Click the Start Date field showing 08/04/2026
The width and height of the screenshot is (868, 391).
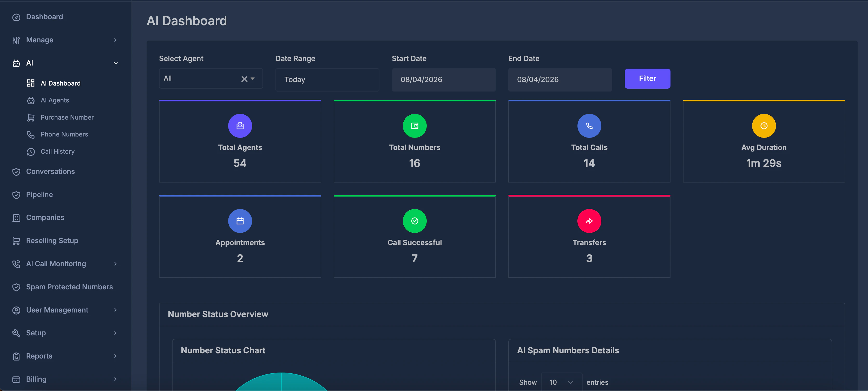click(443, 80)
